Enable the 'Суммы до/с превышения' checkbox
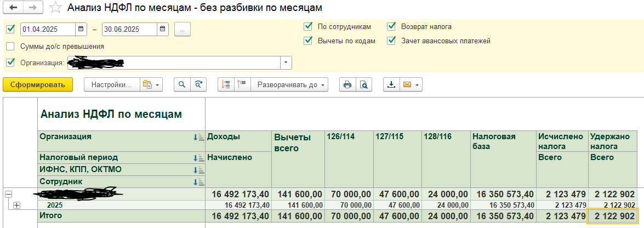This screenshot has height=228, width=644. coord(10,47)
